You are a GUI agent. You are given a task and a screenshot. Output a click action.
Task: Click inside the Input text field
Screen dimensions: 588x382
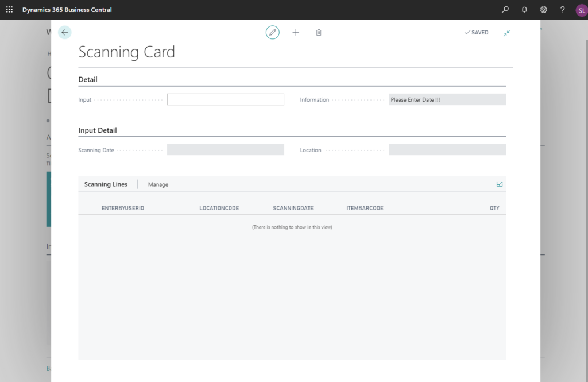[x=225, y=99]
